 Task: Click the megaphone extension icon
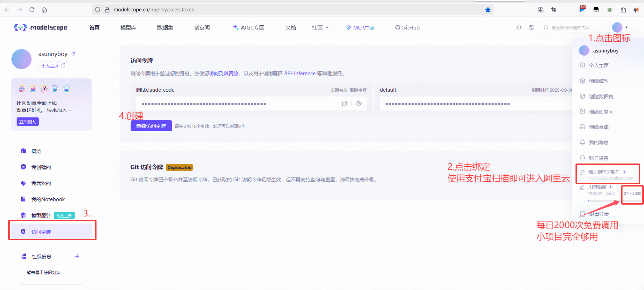tap(636, 9)
